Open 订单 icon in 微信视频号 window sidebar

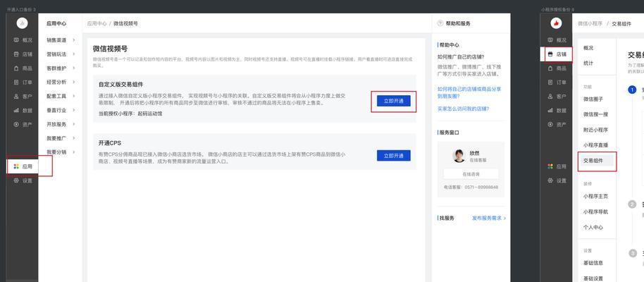click(x=16, y=82)
